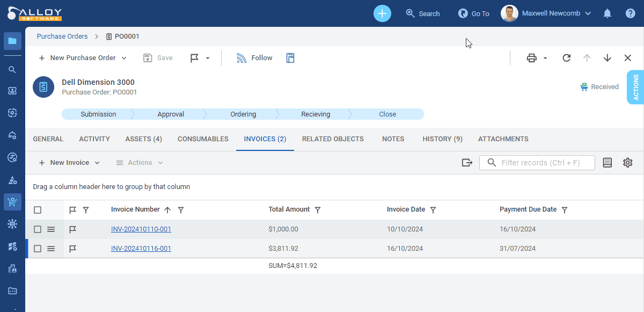This screenshot has height=312, width=644.
Task: Open the help question mark
Action: click(630, 13)
